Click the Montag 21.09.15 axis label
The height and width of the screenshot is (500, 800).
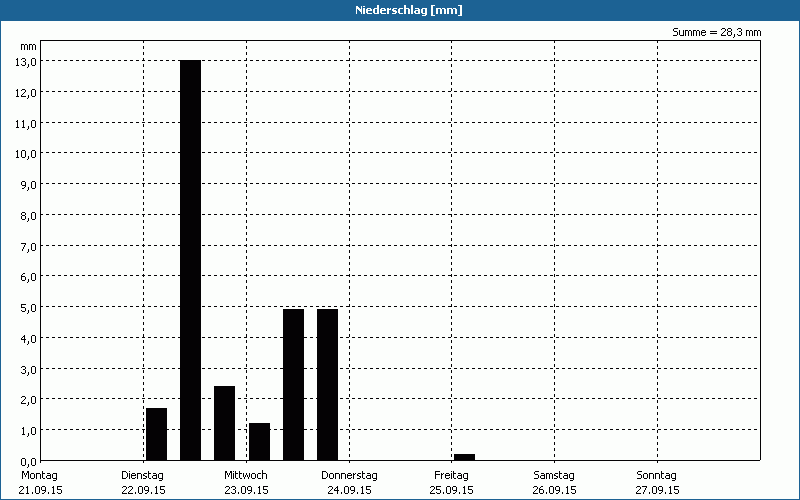39,483
